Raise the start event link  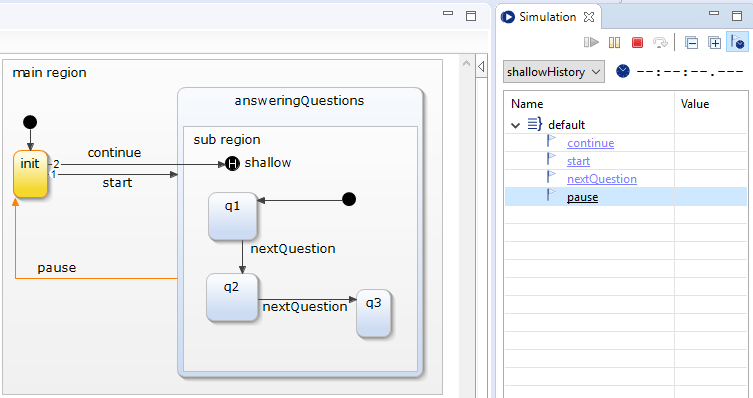578,161
